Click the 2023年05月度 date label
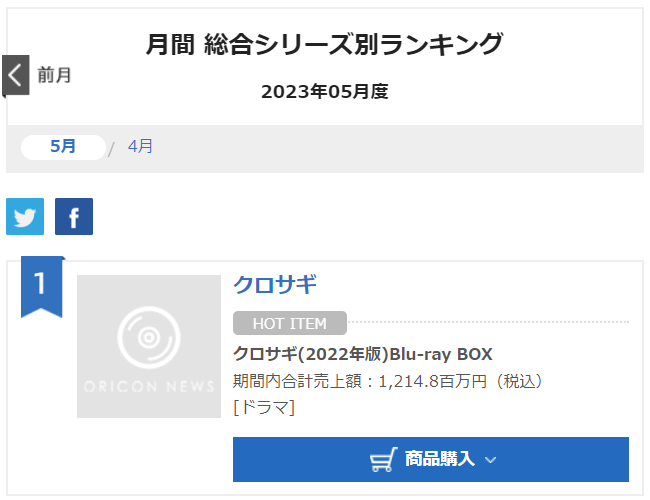Screen dimensions: 650x500 tap(325, 92)
